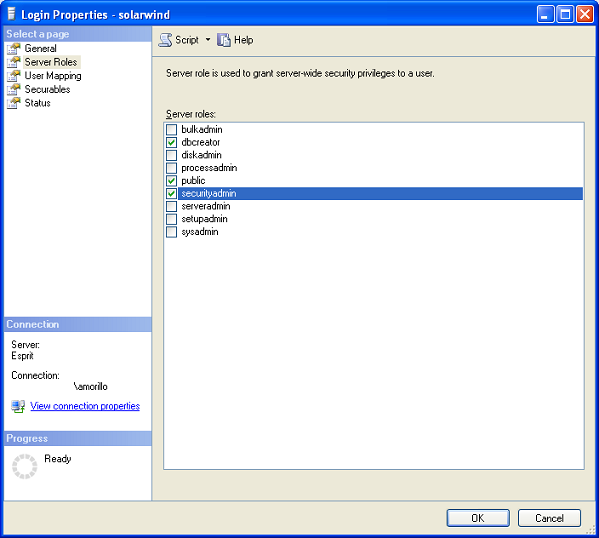599x538 pixels.
Task: Check the serveradmin checkbox
Action: coord(172,206)
